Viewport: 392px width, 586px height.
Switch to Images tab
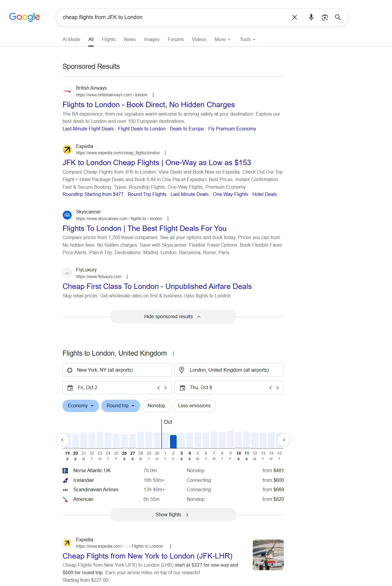(152, 40)
